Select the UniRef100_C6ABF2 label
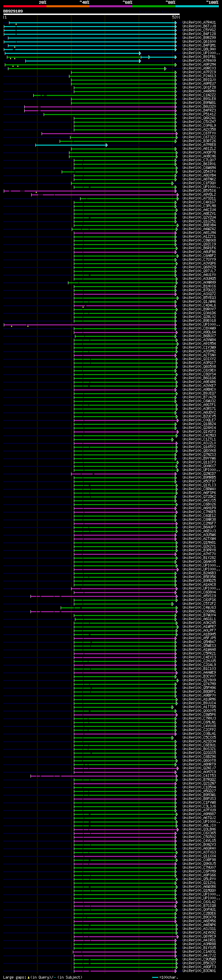Image resolution: width=222 pixels, height=980 pixels. (199, 256)
